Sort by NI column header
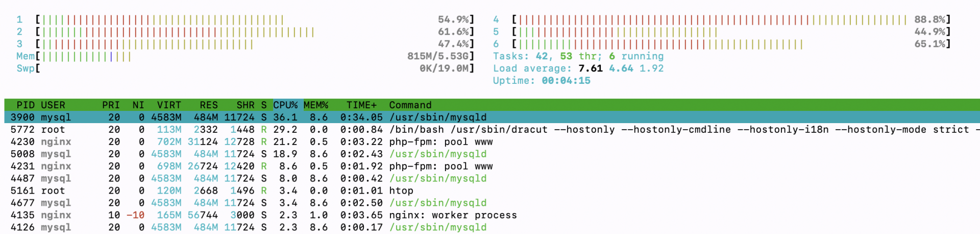Viewport: 980px width, 234px height. [138, 105]
